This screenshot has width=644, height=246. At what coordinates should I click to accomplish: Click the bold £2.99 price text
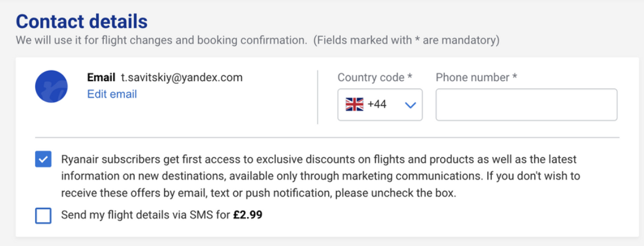point(248,215)
